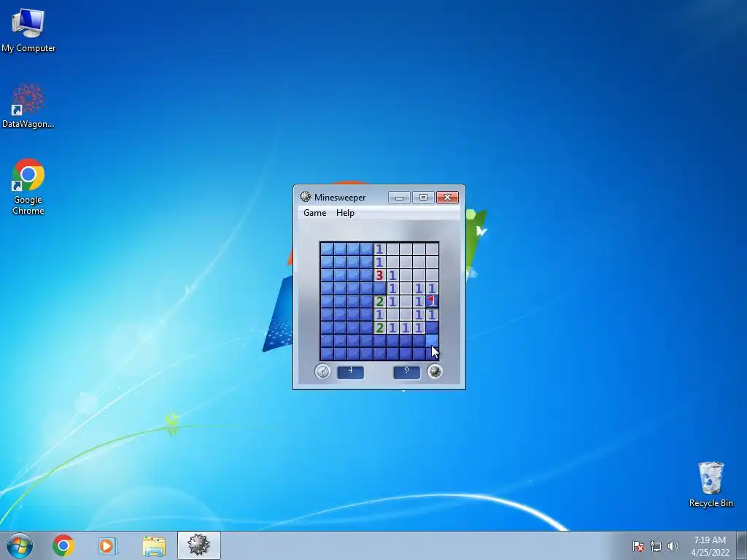The width and height of the screenshot is (747, 560).
Task: Click the elapsed time counter showing 4
Action: (351, 372)
